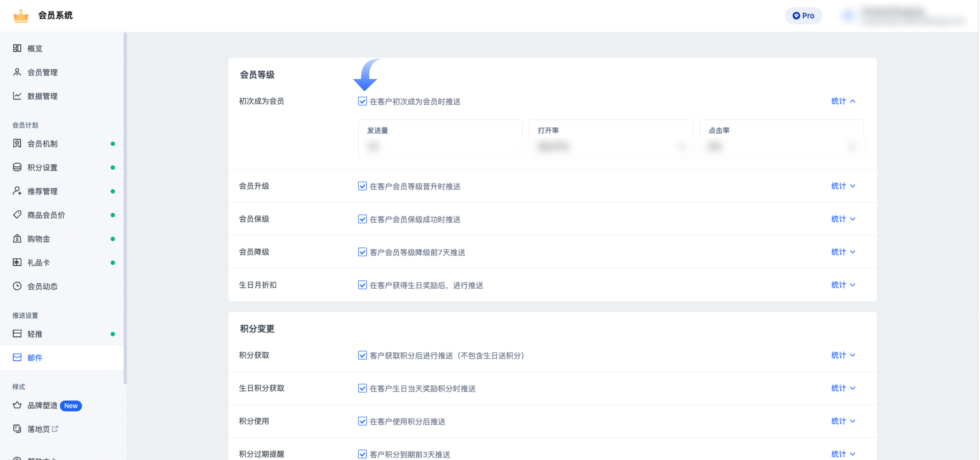Go to 会员管理 menu item
Screen dimensions: 980x460
62,72
